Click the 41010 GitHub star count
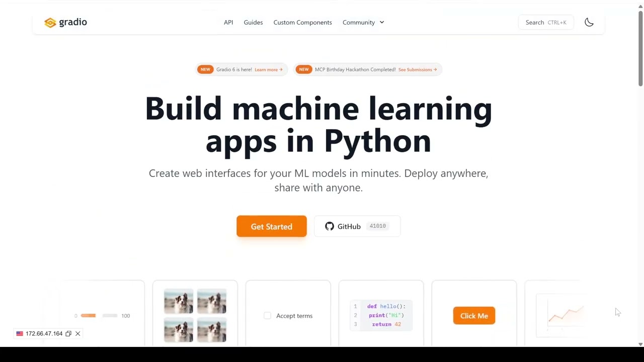Image resolution: width=644 pixels, height=362 pixels. pyautogui.click(x=378, y=226)
